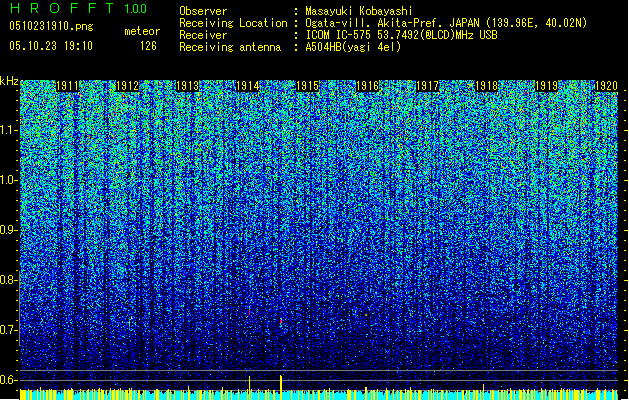The width and height of the screenshot is (629, 400).
Task: Click the 1.1 kHz axis label
Action: 9,130
